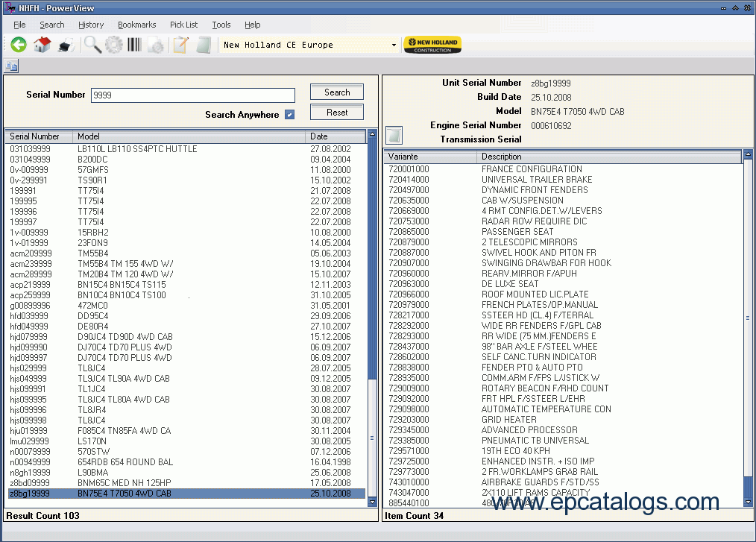
Task: Click into the Serial Number input field
Action: click(x=193, y=95)
